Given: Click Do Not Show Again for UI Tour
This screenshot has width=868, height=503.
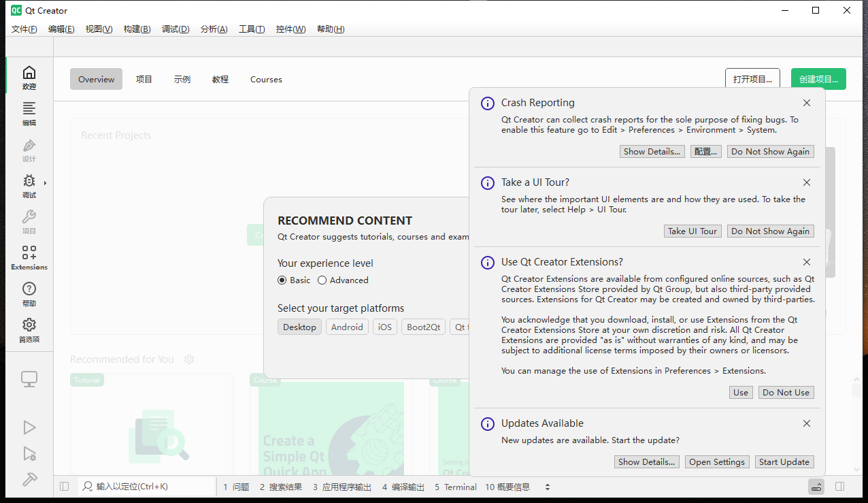Looking at the screenshot, I should (771, 231).
